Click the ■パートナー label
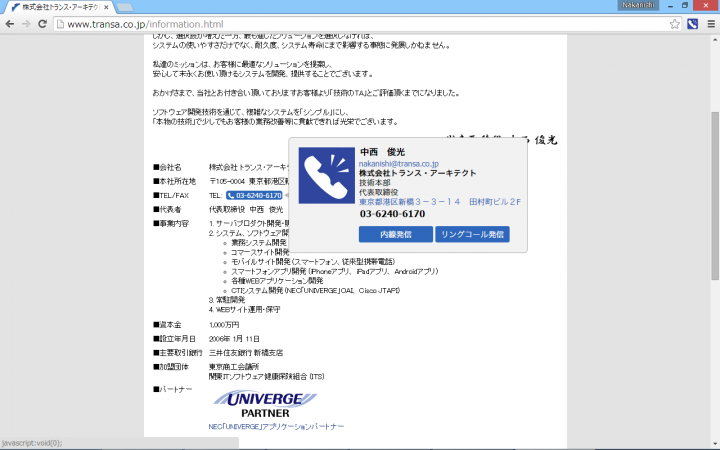Image resolution: width=720 pixels, height=450 pixels. tap(173, 389)
